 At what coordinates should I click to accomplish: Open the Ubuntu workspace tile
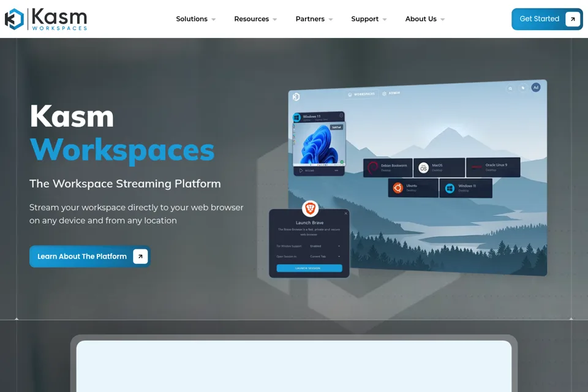tap(413, 188)
